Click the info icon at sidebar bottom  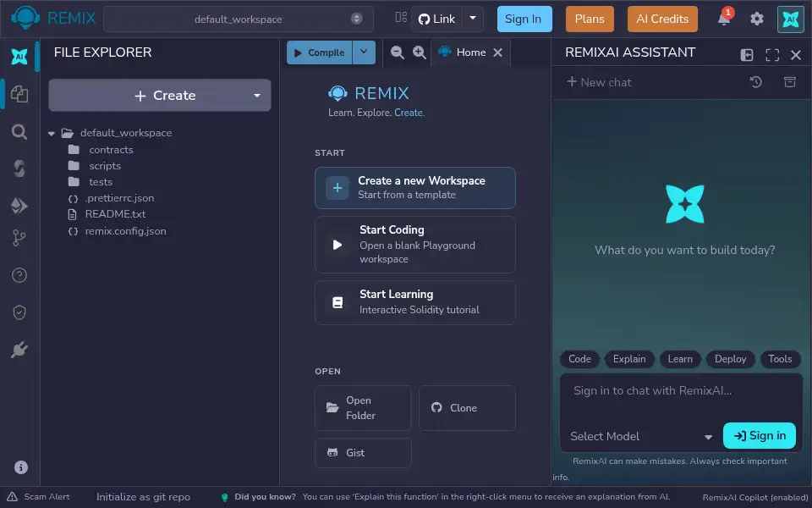(x=20, y=467)
